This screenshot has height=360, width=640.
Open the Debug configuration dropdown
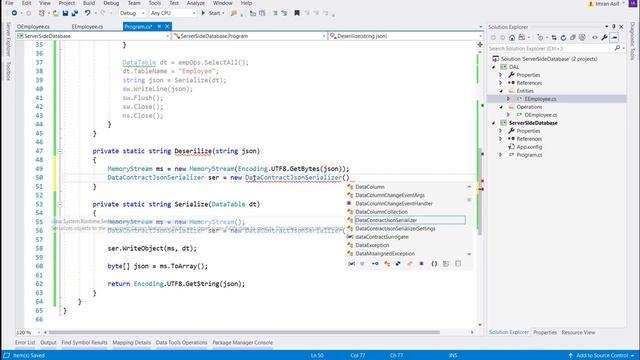tap(132, 13)
